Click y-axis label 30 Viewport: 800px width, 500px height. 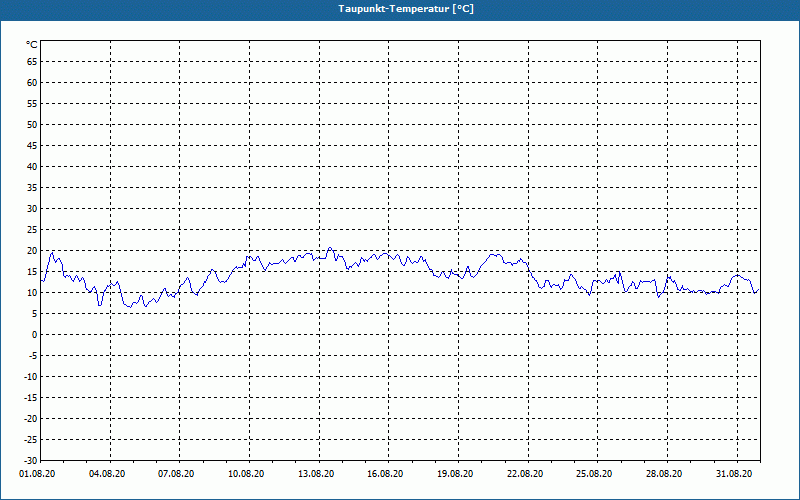pos(32,209)
